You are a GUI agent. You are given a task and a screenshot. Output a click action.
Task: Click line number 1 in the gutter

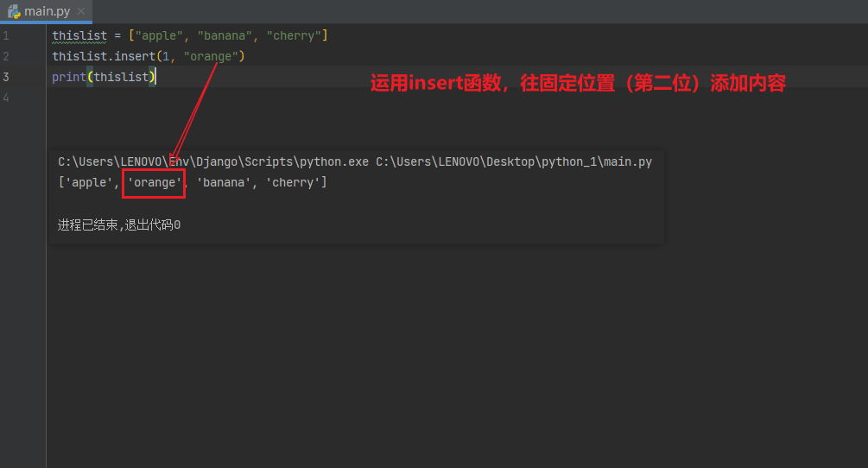point(5,36)
